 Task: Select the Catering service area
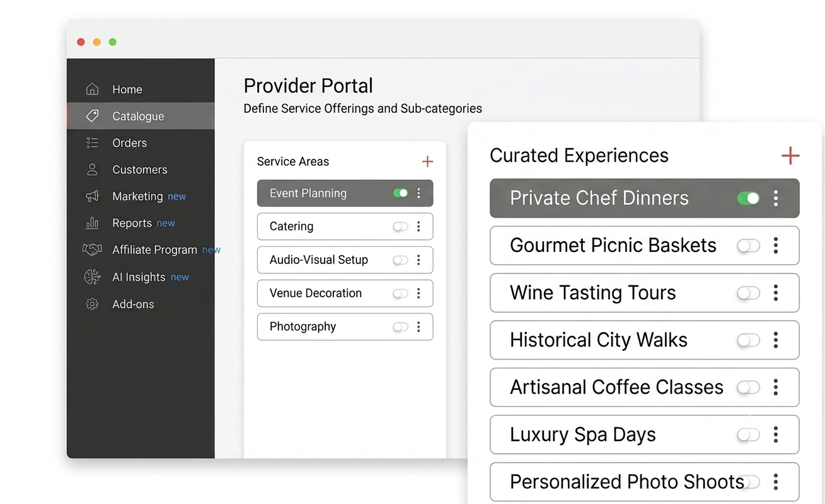pyautogui.click(x=345, y=227)
